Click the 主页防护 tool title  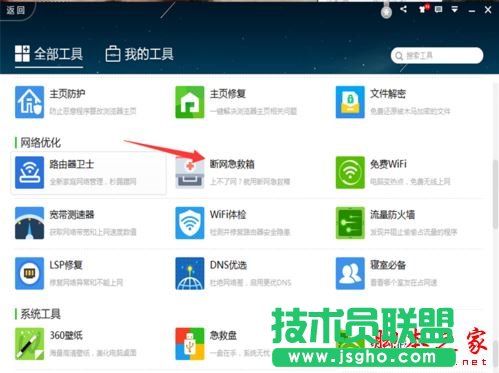point(67,94)
